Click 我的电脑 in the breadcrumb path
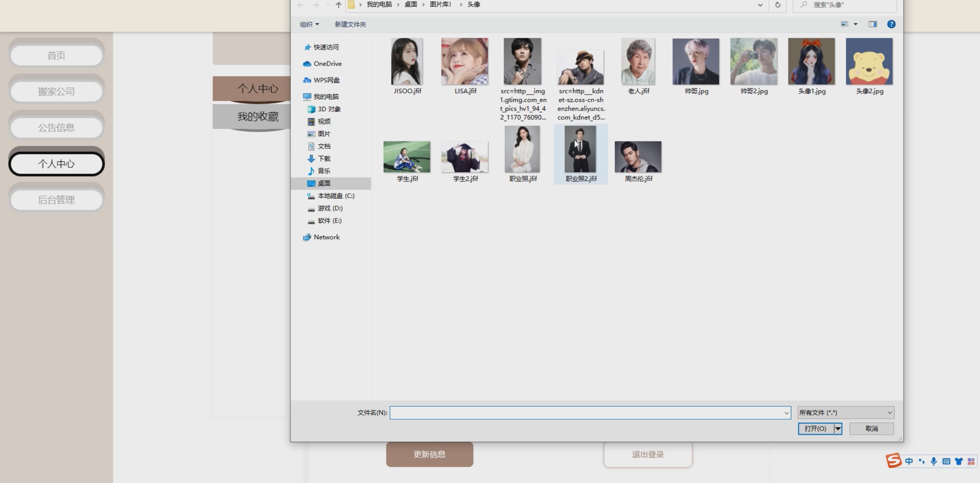The image size is (980, 483). click(379, 4)
